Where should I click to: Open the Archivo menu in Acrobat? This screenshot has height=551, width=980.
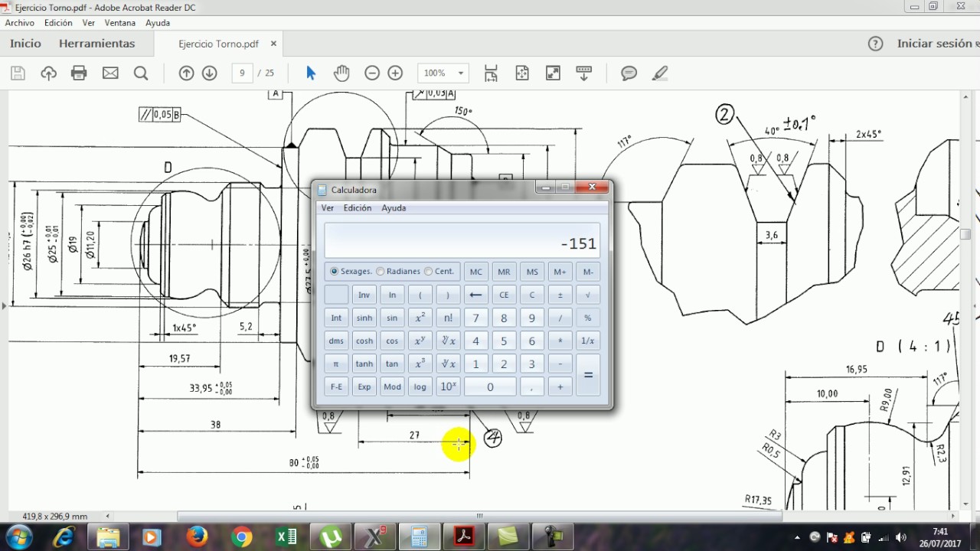20,23
